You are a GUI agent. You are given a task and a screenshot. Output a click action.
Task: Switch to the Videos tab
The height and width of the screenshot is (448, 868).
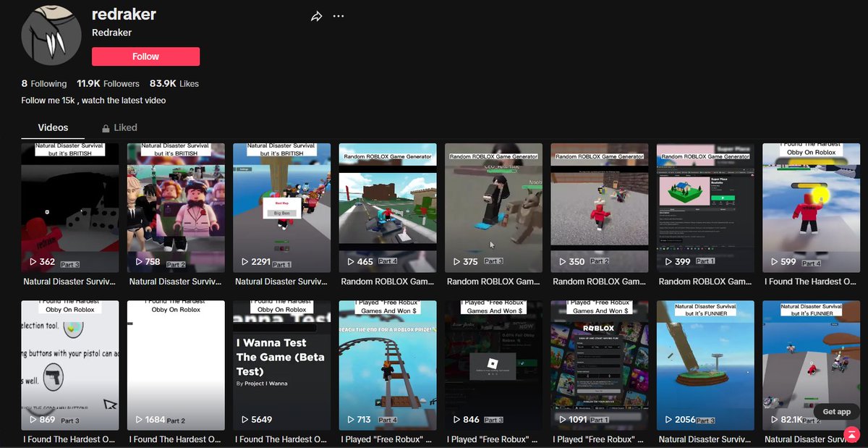pos(53,127)
